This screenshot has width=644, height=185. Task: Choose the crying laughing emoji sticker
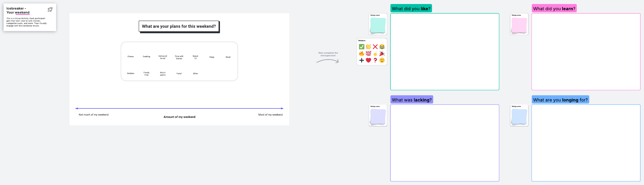382,47
